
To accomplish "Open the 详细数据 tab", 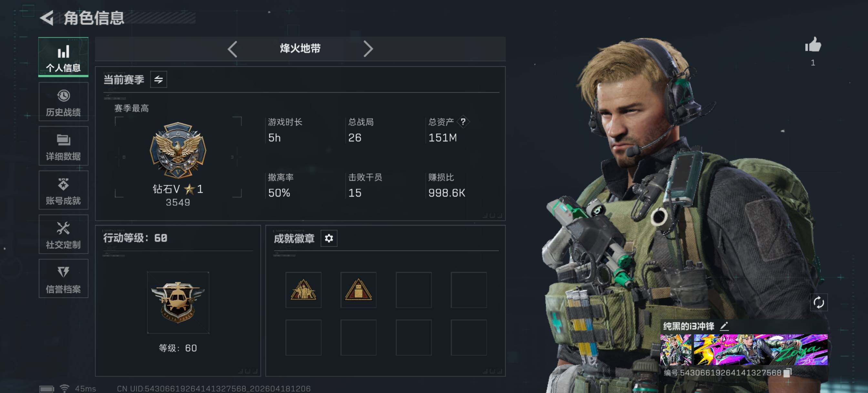I will pyautogui.click(x=63, y=146).
